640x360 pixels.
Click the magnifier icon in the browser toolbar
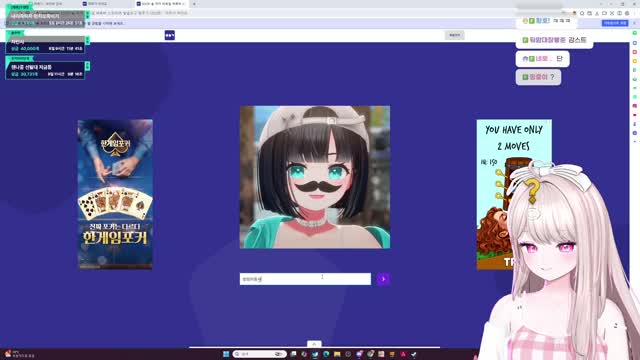click(582, 13)
